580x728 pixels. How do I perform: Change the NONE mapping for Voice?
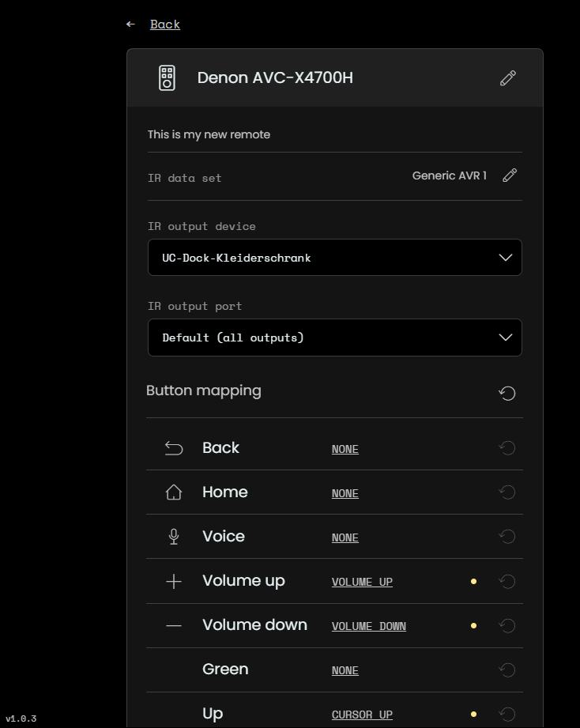pyautogui.click(x=345, y=538)
